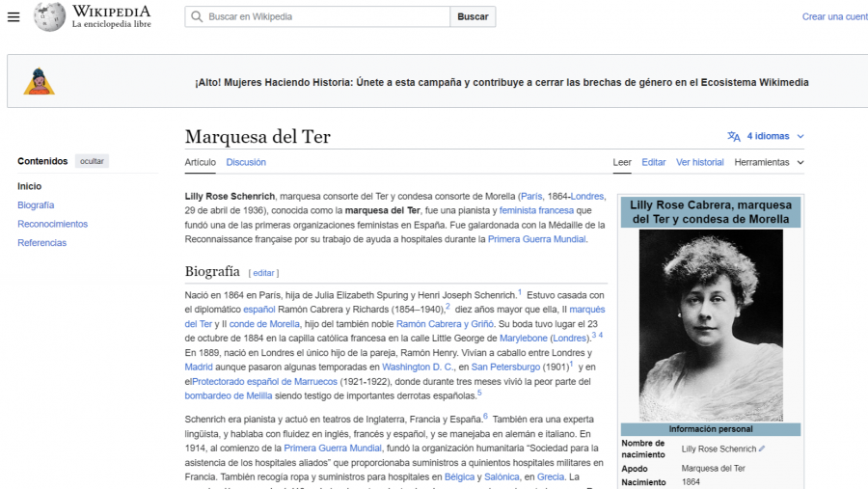Open the Editar tab
The width and height of the screenshot is (868, 489).
(x=654, y=162)
